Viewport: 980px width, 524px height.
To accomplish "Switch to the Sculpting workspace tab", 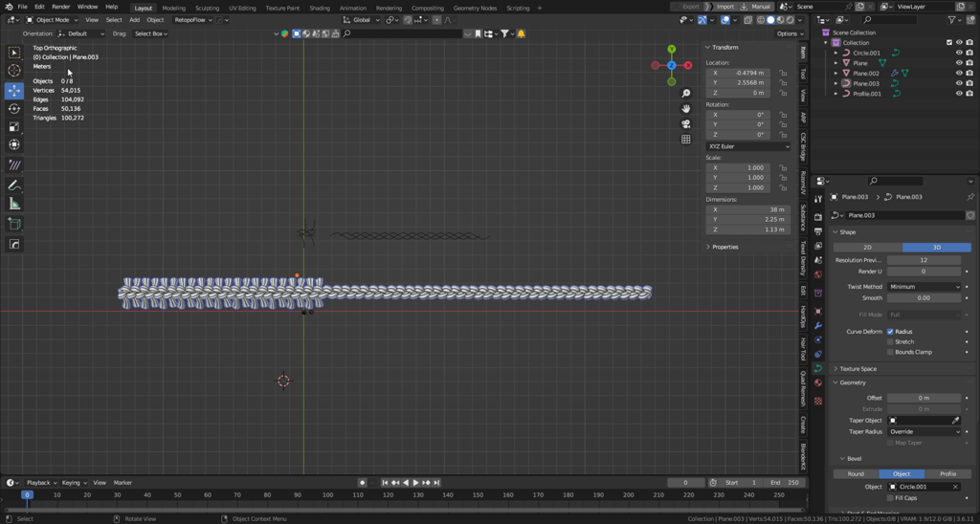I will point(207,8).
